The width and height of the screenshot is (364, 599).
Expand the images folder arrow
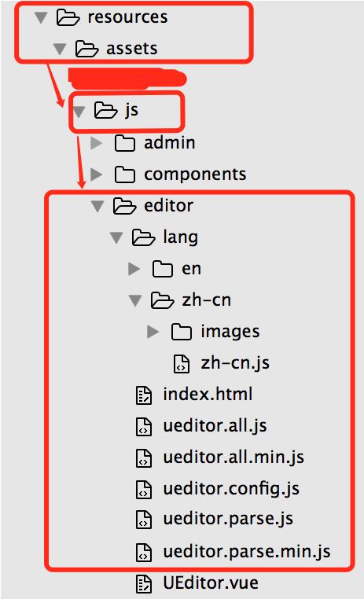coord(153,332)
